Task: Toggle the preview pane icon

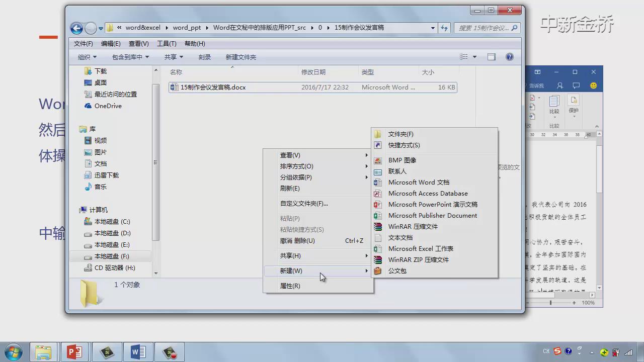Action: (x=492, y=57)
